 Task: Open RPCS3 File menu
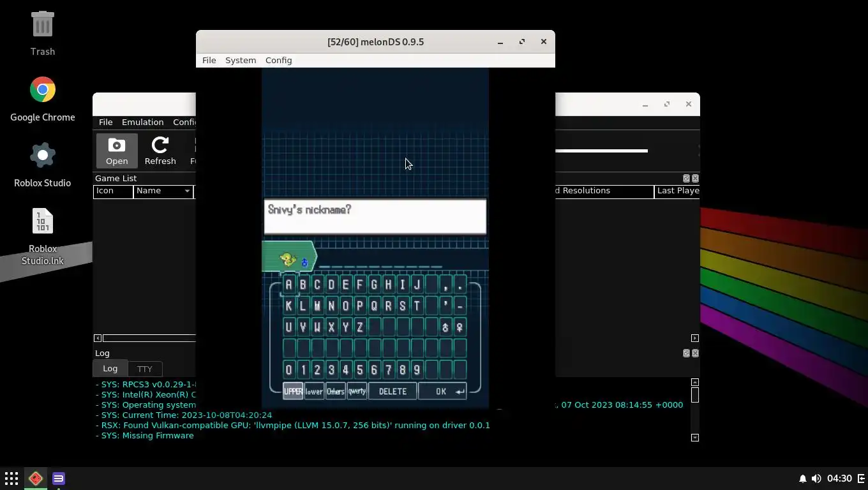tap(105, 122)
